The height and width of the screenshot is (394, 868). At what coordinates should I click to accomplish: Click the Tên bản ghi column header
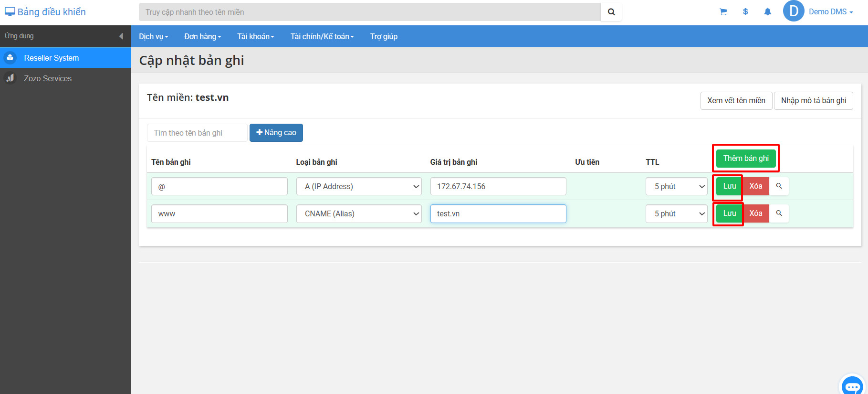pyautogui.click(x=171, y=162)
